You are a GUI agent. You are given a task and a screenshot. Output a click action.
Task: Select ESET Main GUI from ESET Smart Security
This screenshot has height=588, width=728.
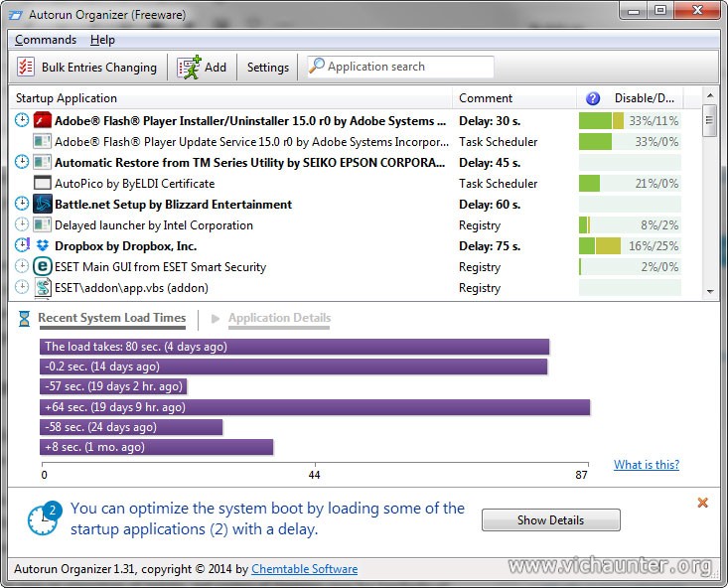[160, 267]
